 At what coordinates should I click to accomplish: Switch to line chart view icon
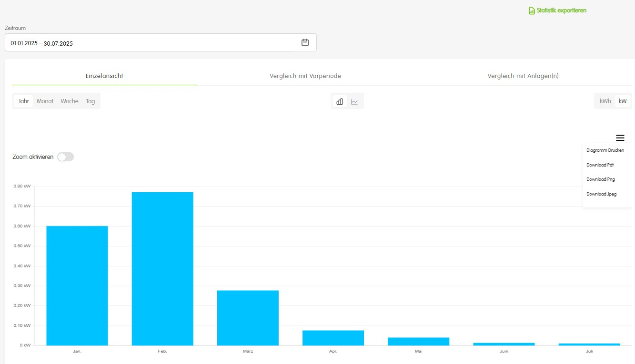pyautogui.click(x=354, y=101)
